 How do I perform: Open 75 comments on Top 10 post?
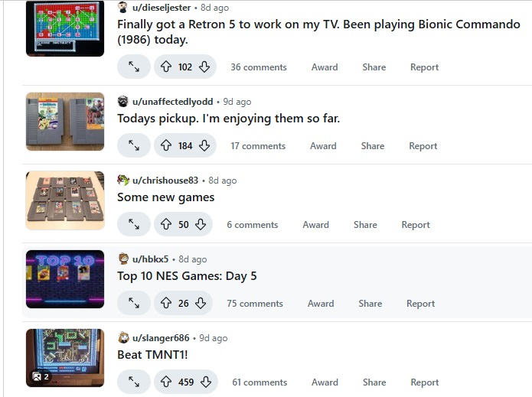tap(255, 304)
